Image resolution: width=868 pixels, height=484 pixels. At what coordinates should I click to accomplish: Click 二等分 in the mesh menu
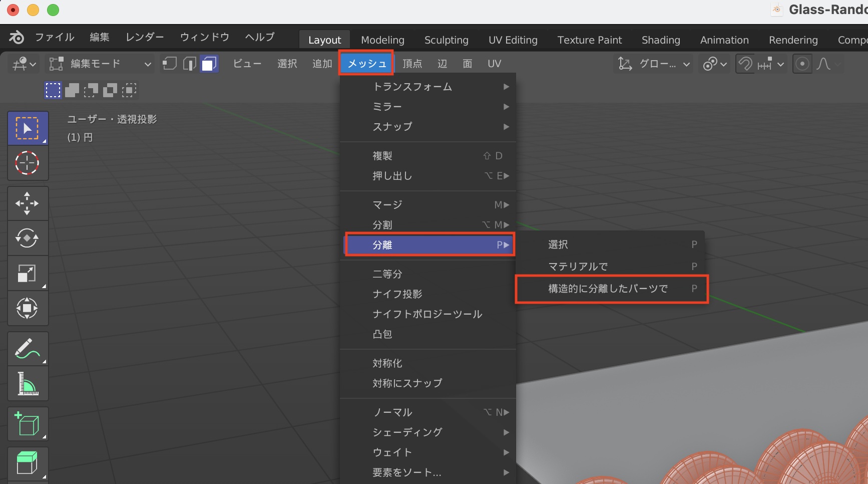point(387,274)
